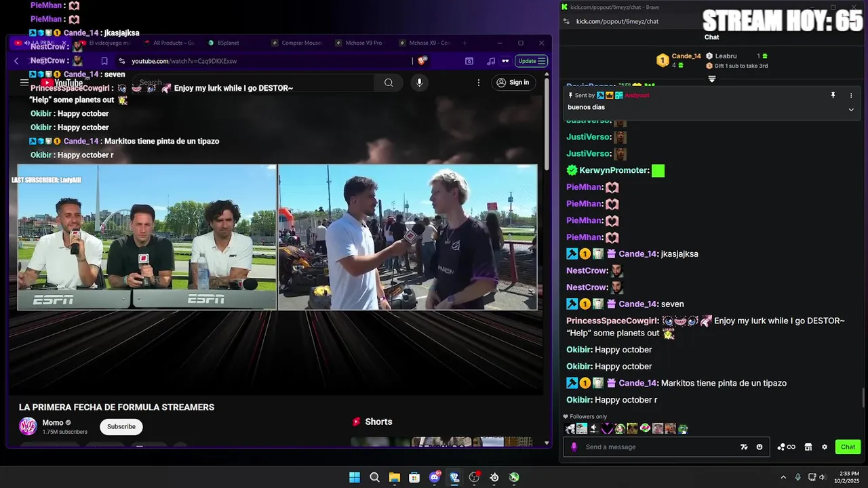Open OBS Studio from taskbar

click(474, 477)
